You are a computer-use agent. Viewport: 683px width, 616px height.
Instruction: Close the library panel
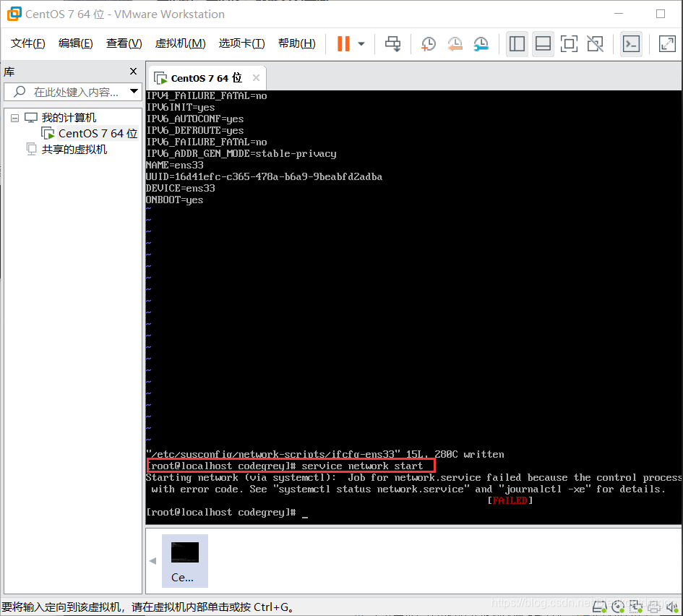tap(133, 71)
